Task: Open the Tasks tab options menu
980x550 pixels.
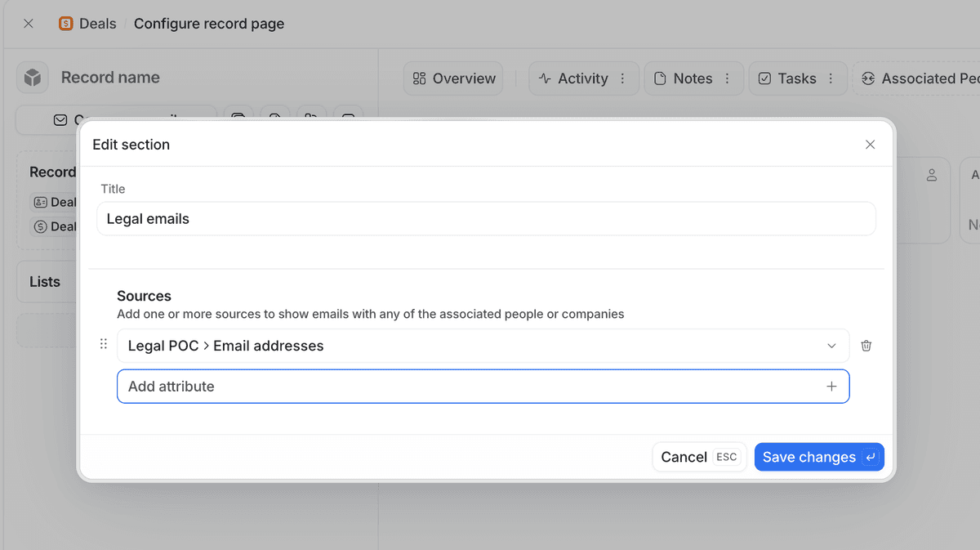Action: (x=831, y=78)
